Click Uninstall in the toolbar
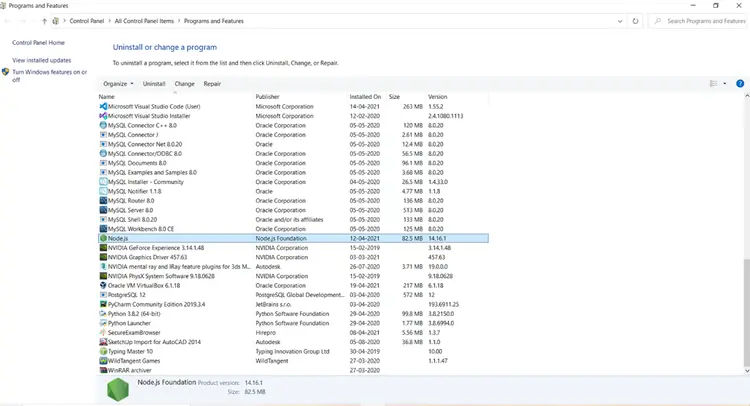This screenshot has height=406, width=750. pyautogui.click(x=154, y=84)
